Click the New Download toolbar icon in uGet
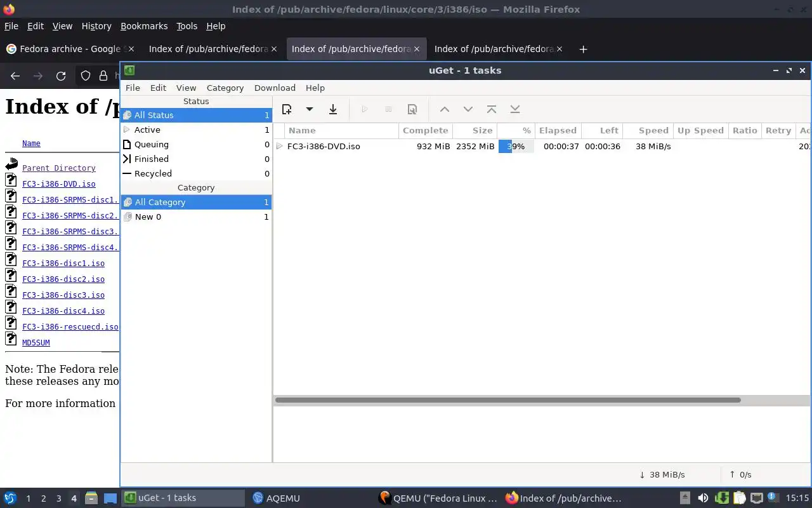This screenshot has height=508, width=812. point(287,109)
